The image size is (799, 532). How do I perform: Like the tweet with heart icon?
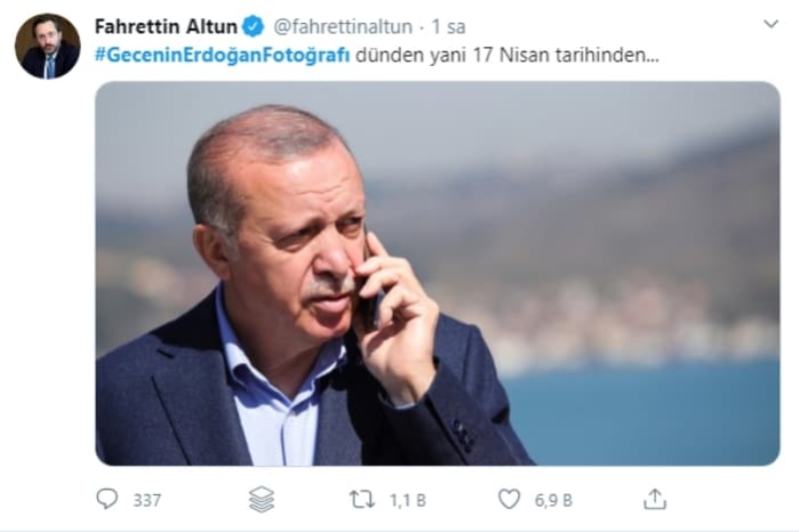[x=508, y=499]
